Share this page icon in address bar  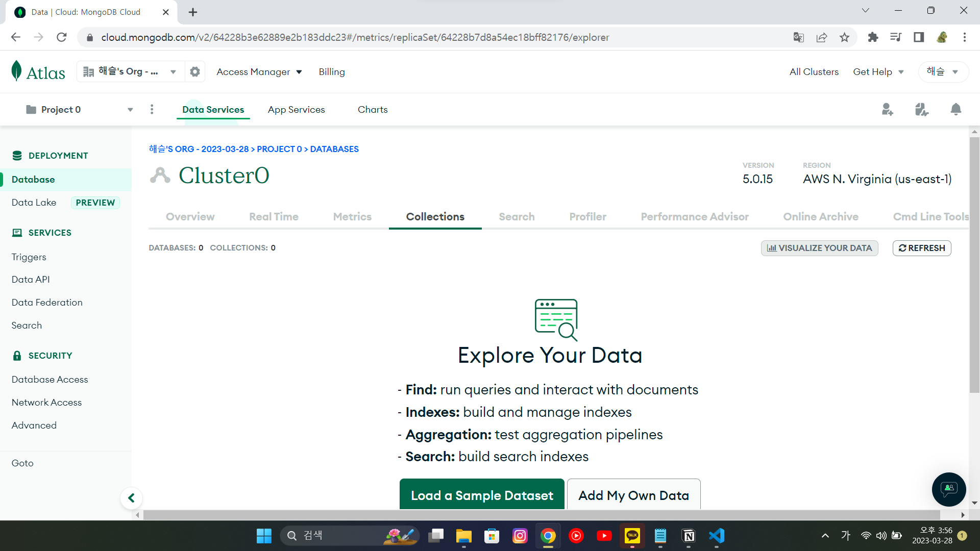(822, 37)
